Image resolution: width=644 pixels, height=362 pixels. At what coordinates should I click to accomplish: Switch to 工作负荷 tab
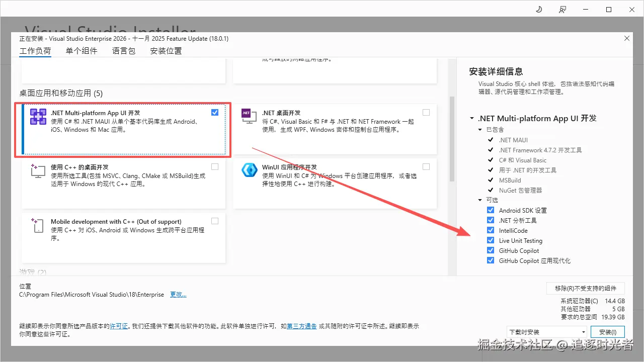tap(35, 51)
